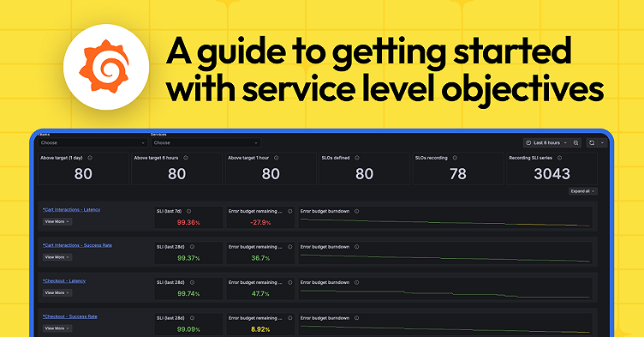
Task: Open the Cart Interactions - Latency link
Action: click(x=71, y=209)
